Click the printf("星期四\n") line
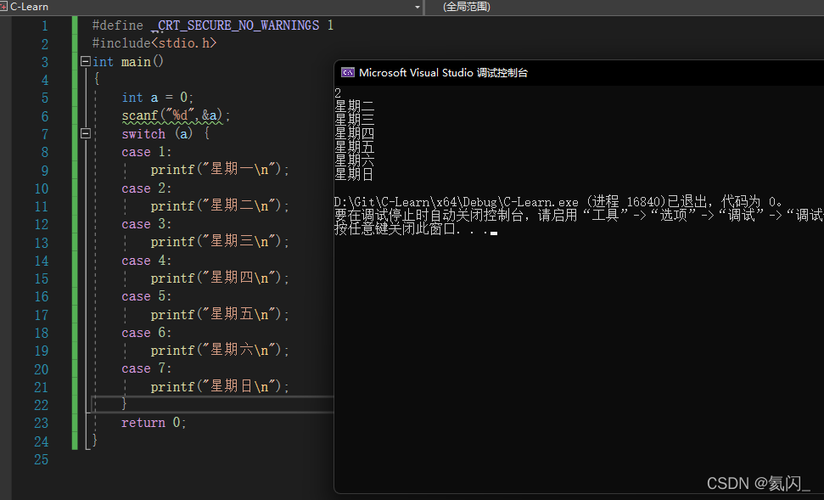 [220, 278]
